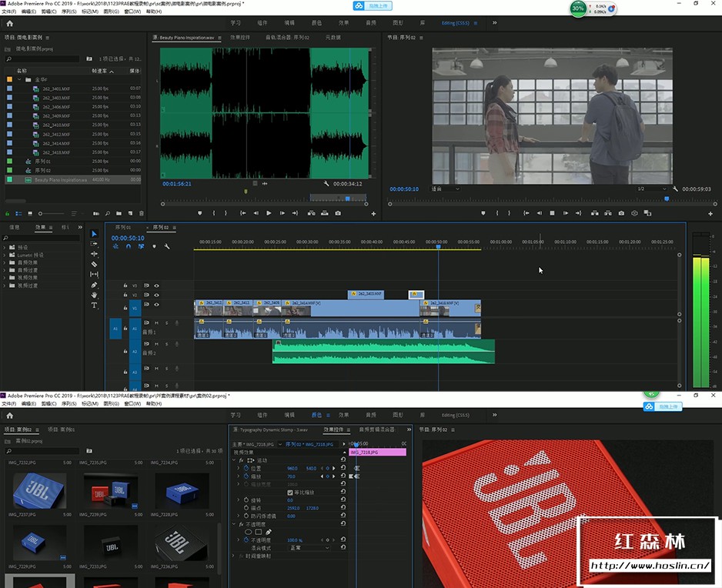Select the Pen tool in timeline toolbar
722x588 pixels.
(x=94, y=285)
